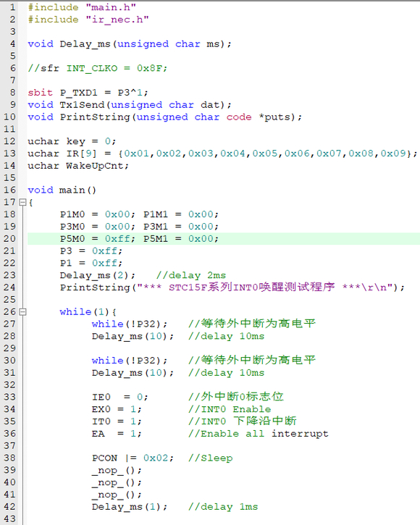The height and width of the screenshot is (525, 420).
Task: Click the Delay_ms(1) call on line 42
Action: coord(130,507)
